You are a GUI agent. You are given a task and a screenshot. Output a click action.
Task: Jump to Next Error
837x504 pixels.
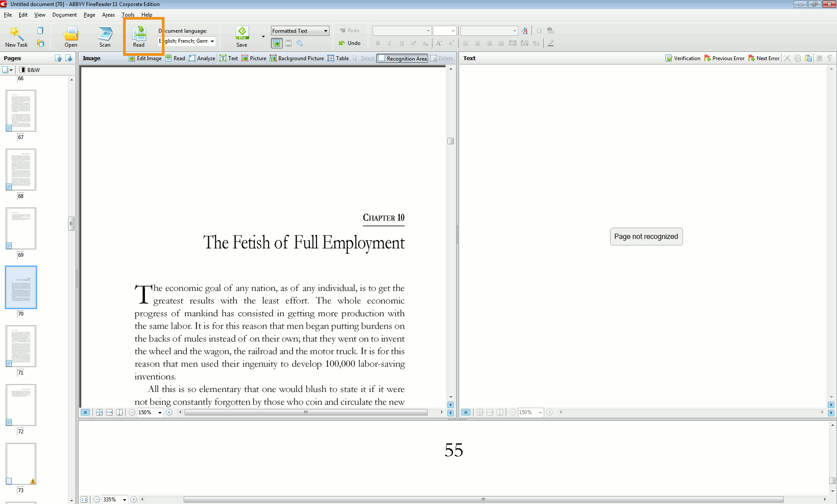point(764,58)
